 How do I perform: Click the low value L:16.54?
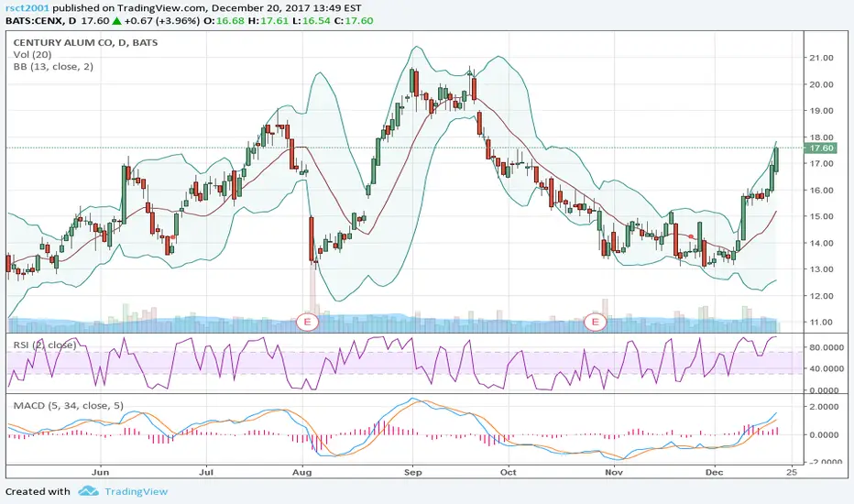pos(311,21)
